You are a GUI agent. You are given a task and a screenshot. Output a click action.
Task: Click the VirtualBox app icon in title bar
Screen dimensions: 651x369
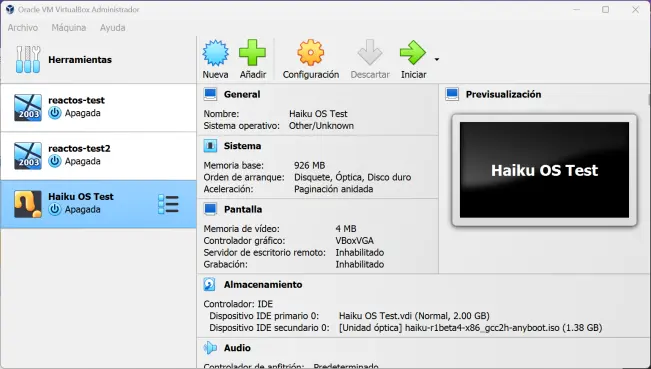click(10, 9)
